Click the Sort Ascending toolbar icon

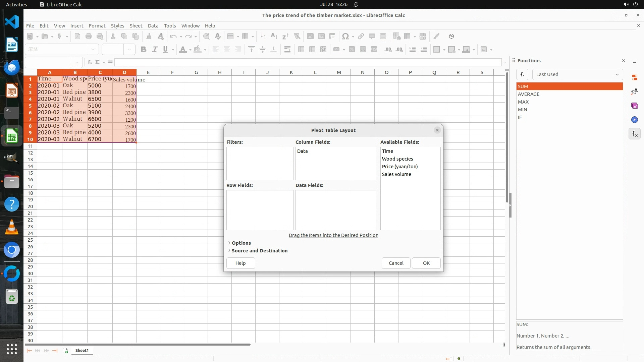(x=274, y=36)
